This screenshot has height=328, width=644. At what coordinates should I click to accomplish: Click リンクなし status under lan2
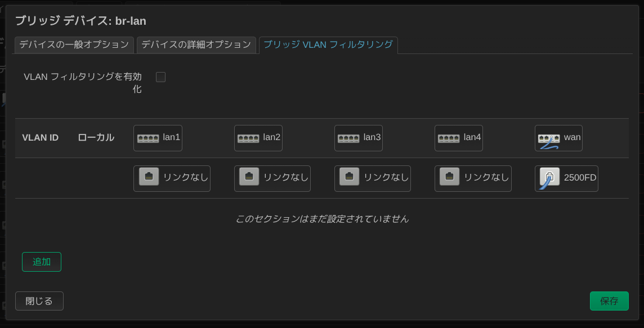click(x=286, y=177)
